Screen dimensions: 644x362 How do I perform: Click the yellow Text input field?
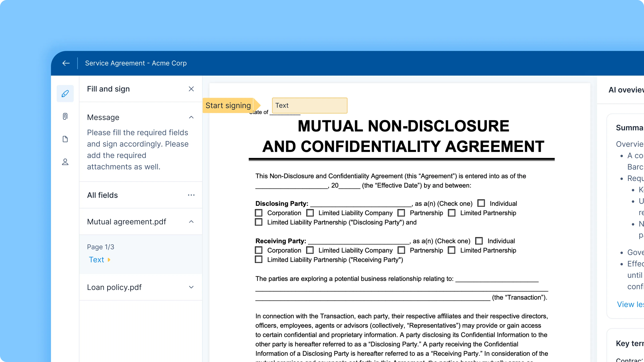click(309, 105)
